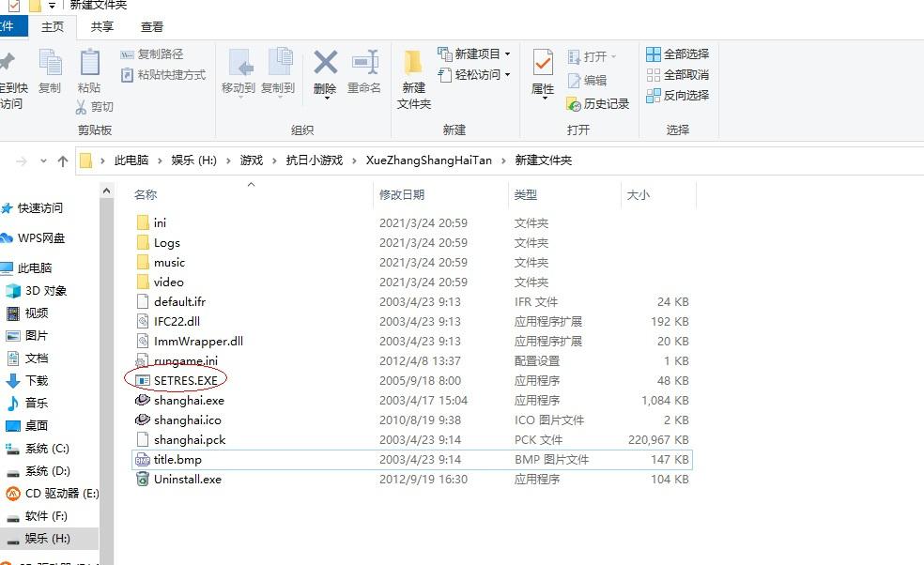
Task: Click the red X Delete icon
Action: [x=325, y=64]
